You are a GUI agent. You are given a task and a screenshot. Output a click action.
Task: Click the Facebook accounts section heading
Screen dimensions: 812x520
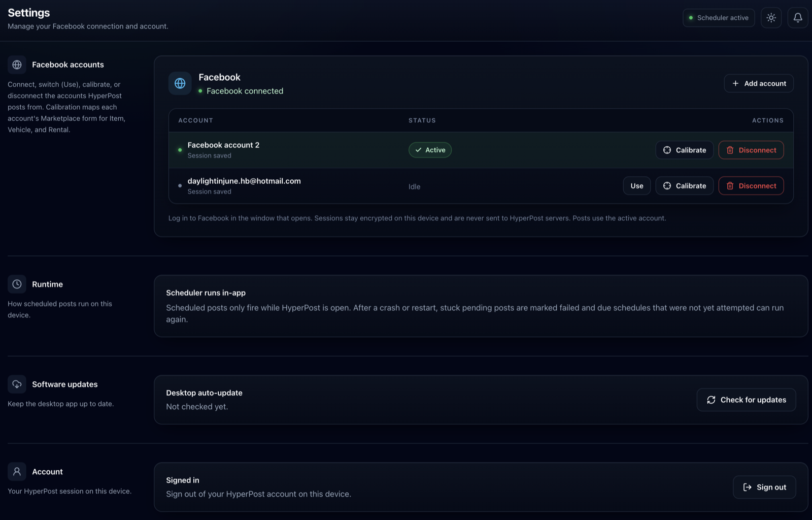tap(68, 64)
